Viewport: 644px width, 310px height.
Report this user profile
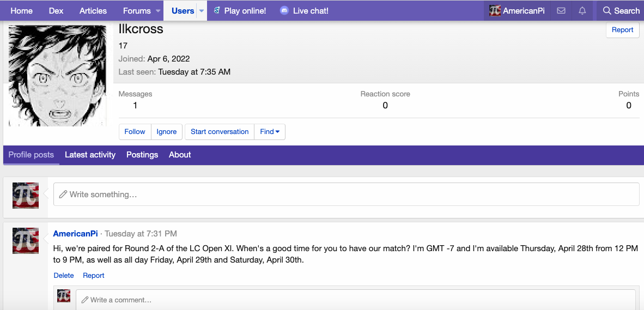[x=622, y=30]
